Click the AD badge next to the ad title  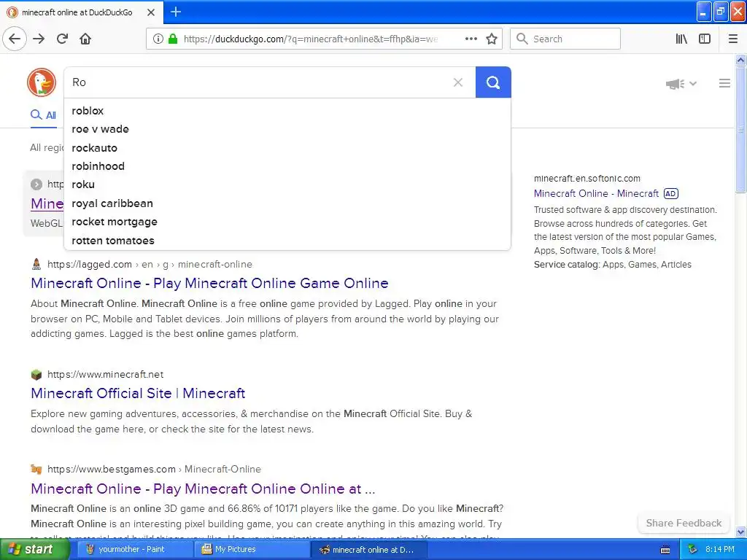pos(671,194)
